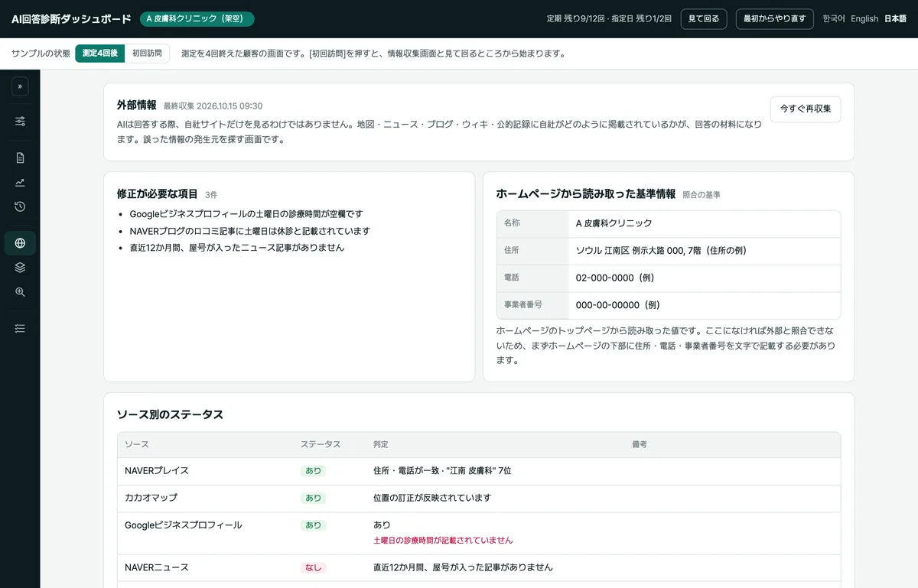Click the あり badge in NAVERプレイス row
This screenshot has width=918, height=588.
pyautogui.click(x=314, y=471)
